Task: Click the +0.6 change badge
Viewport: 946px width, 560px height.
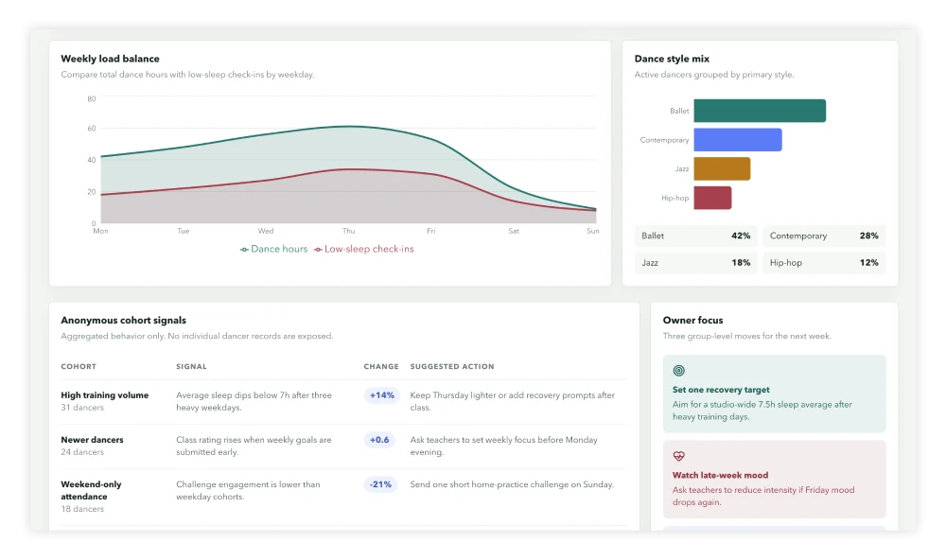Action: point(379,440)
